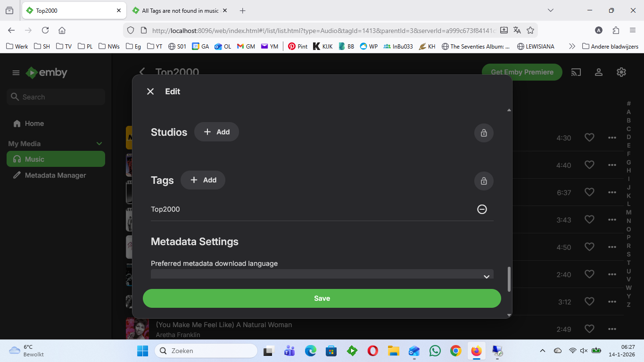
Task: Favorite the song lasting 4:50
Action: coord(589,247)
